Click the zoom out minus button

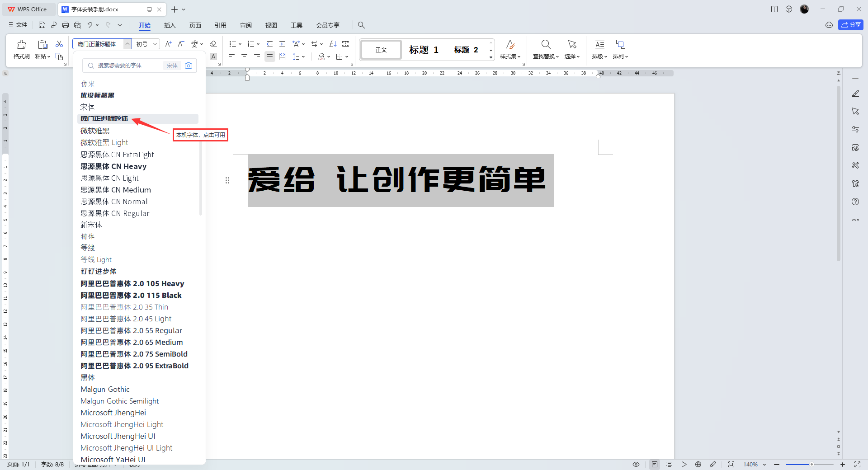click(777, 465)
